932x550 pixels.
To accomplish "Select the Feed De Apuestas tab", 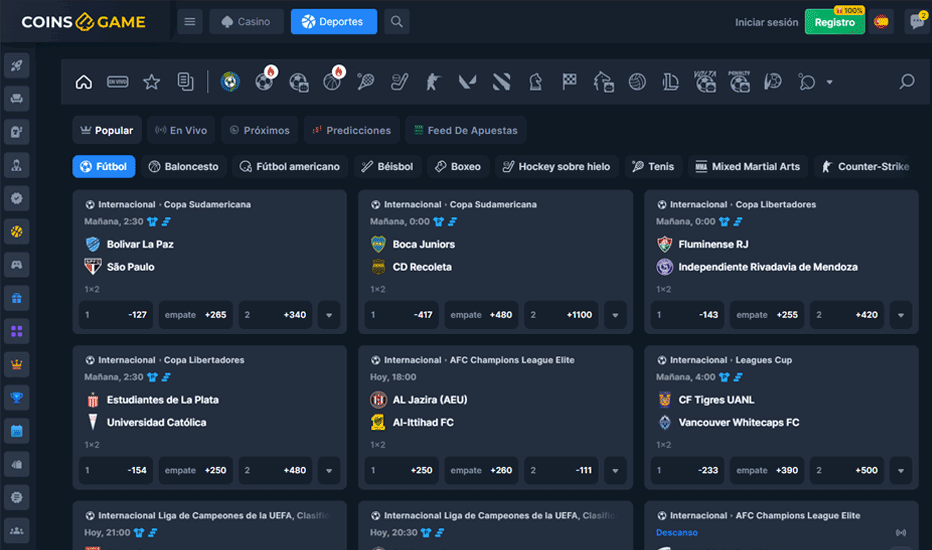I will [465, 130].
